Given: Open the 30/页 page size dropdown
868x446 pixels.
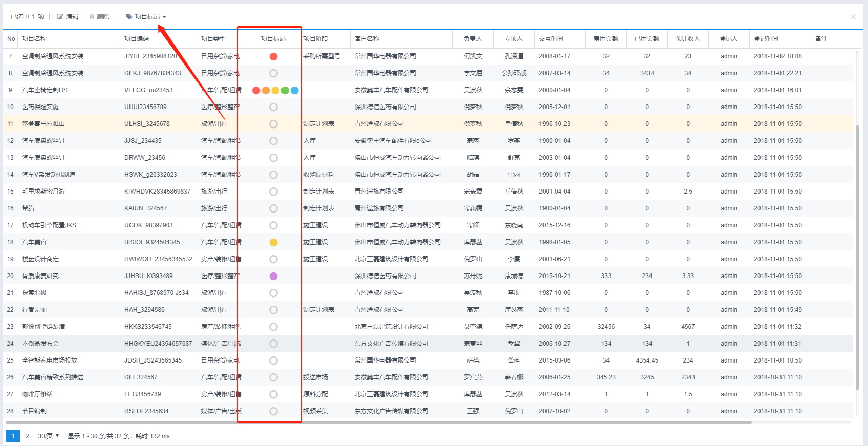Looking at the screenshot, I should 49,436.
